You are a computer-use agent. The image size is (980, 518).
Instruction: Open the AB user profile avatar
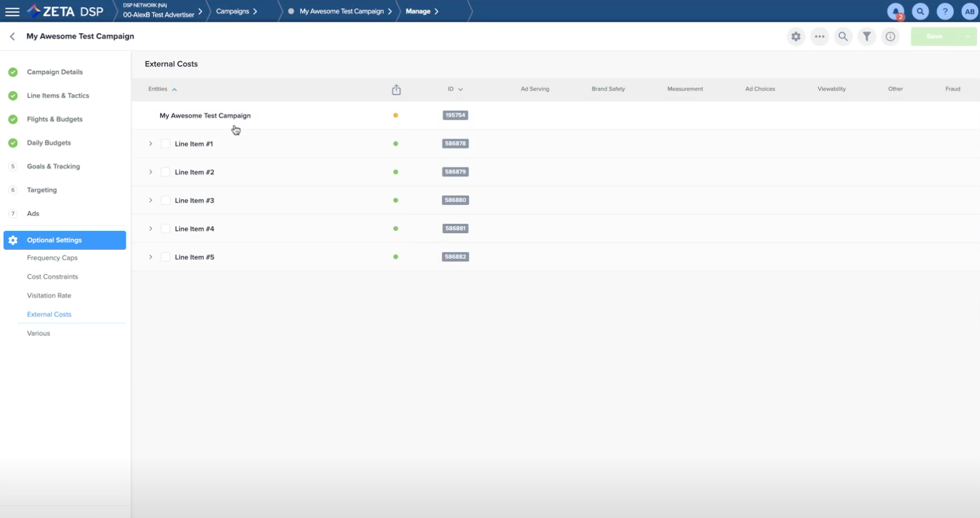tap(969, 11)
